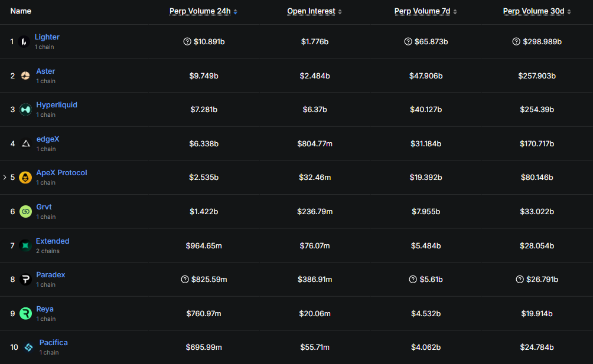Open the Hyperliquid protocol link

pyautogui.click(x=57, y=105)
